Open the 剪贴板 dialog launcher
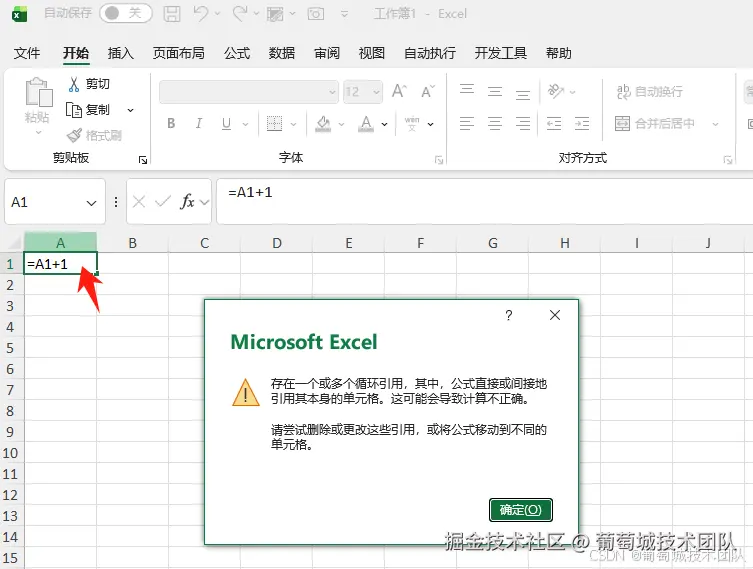This screenshot has width=753, height=569. [x=143, y=159]
